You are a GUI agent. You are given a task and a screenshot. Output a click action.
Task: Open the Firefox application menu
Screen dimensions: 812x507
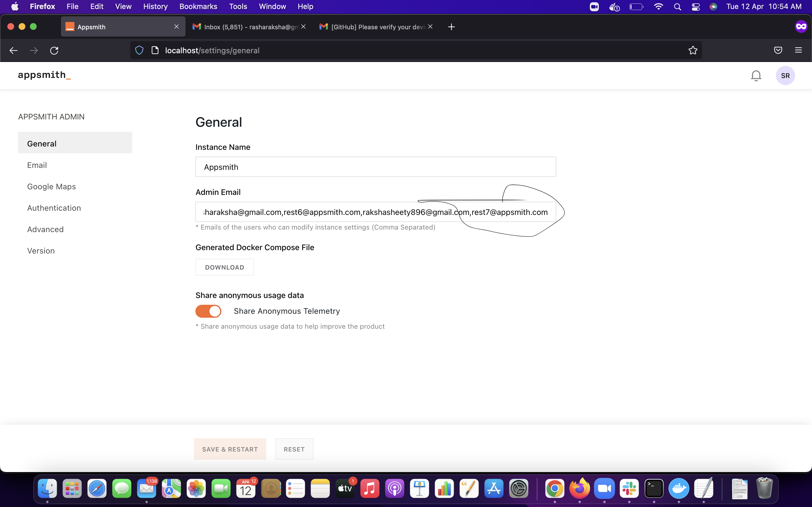(x=798, y=50)
